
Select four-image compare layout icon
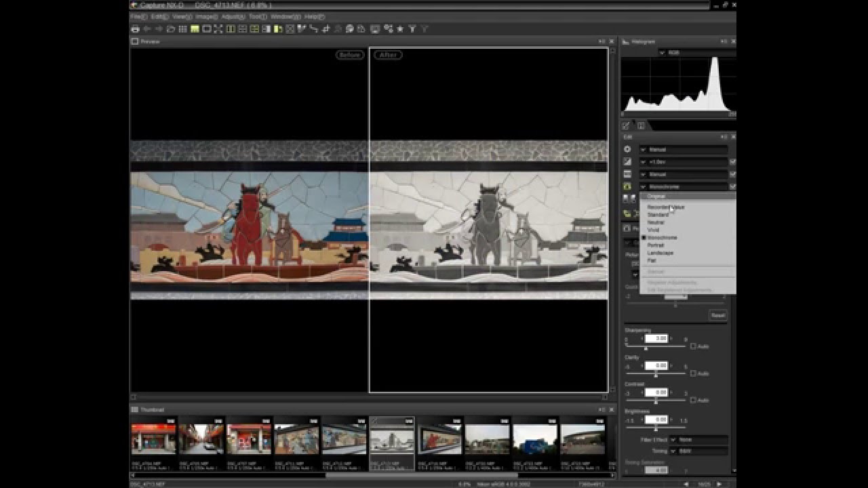254,29
